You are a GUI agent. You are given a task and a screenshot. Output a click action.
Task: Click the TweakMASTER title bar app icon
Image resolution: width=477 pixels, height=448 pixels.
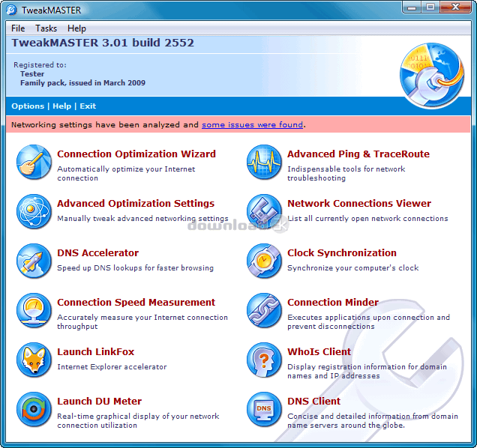11,10
